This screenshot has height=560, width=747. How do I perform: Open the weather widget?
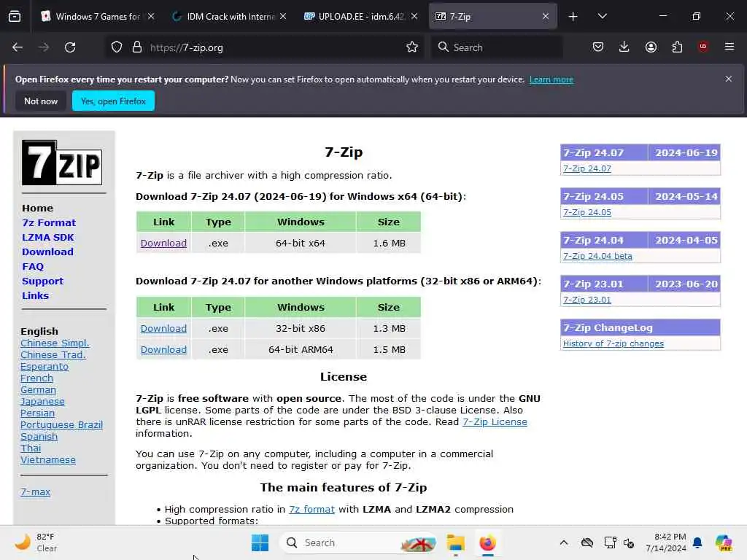tap(36, 542)
